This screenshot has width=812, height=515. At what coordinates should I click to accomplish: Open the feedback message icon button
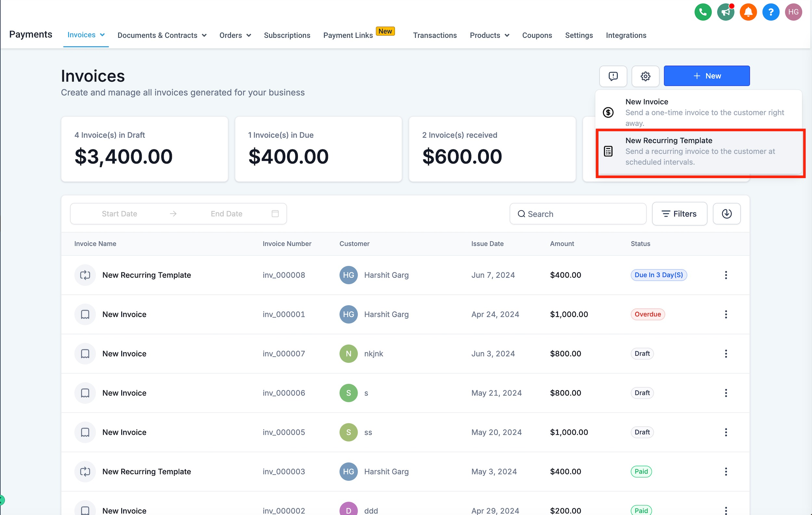[x=613, y=76]
